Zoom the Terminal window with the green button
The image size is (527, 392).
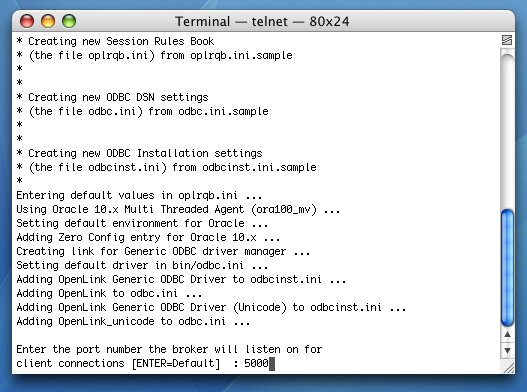click(69, 21)
